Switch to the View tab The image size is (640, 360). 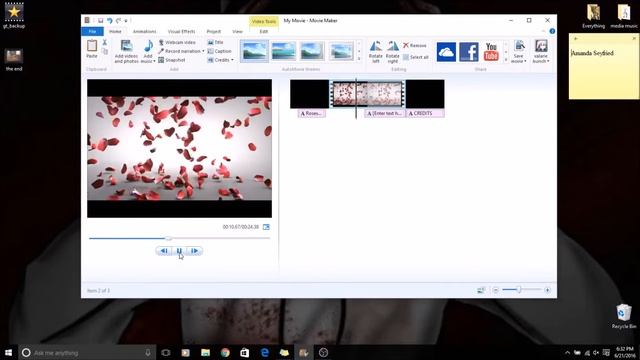(x=237, y=31)
